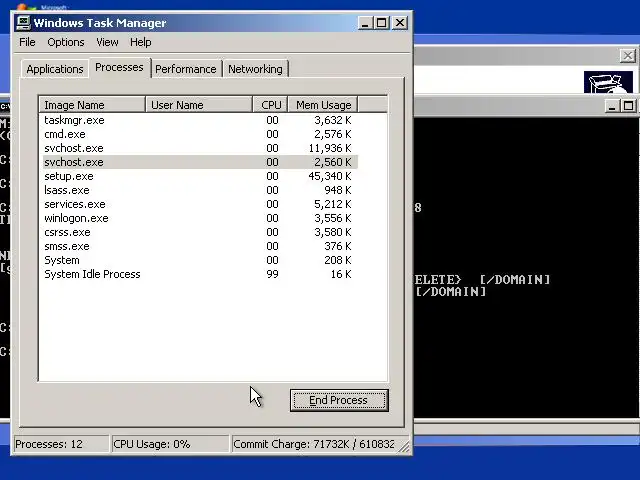Sort by User Name column header
Viewport: 640px width, 480px height.
click(199, 105)
